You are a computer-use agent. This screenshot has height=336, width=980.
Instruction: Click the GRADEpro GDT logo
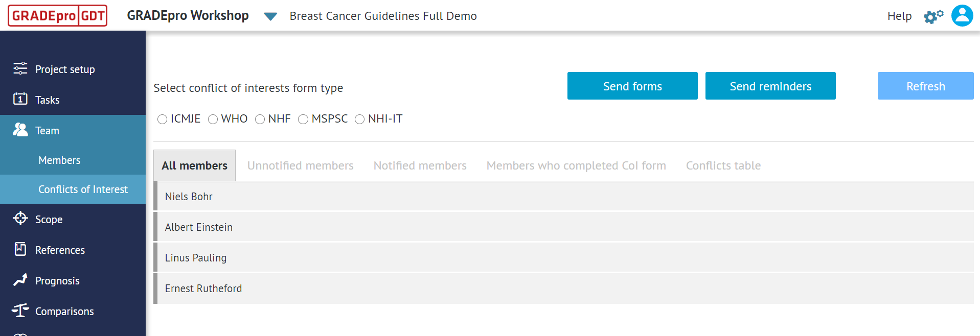tap(57, 15)
